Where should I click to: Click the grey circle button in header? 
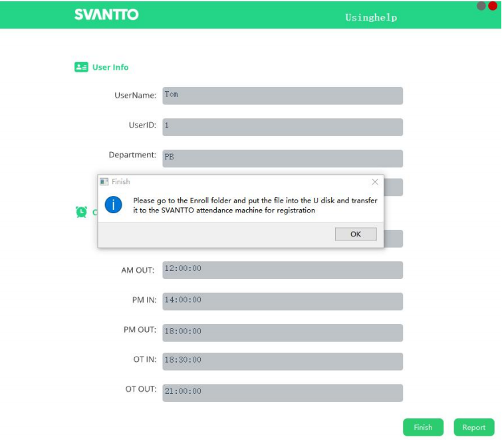(x=481, y=6)
